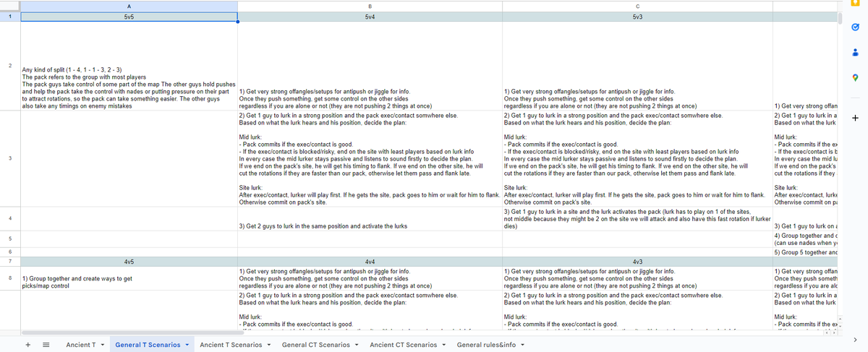Click the select-all corner box

click(10, 6)
